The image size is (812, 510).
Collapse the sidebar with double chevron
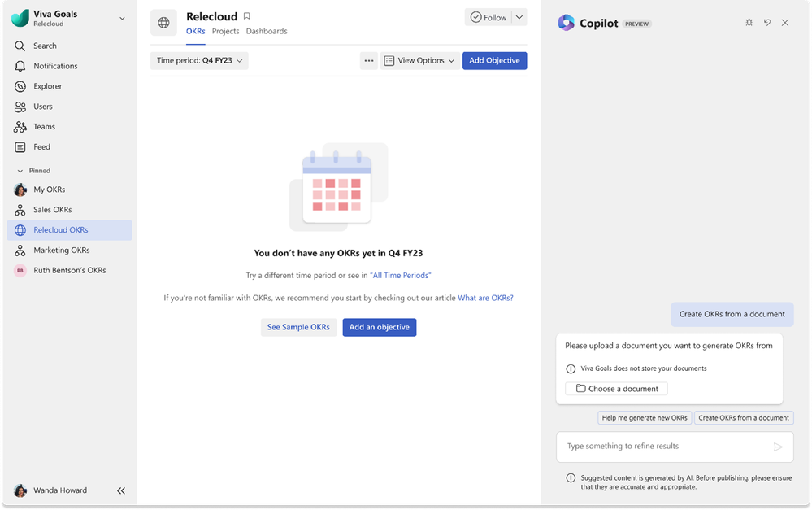click(x=121, y=490)
